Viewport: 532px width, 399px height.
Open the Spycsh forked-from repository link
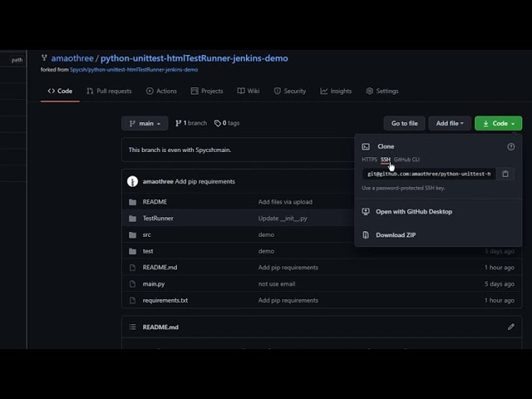coord(134,70)
